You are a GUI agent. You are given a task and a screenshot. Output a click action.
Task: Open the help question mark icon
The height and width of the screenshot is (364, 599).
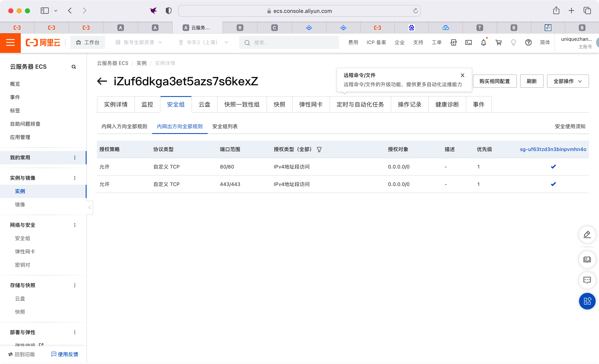pyautogui.click(x=528, y=43)
